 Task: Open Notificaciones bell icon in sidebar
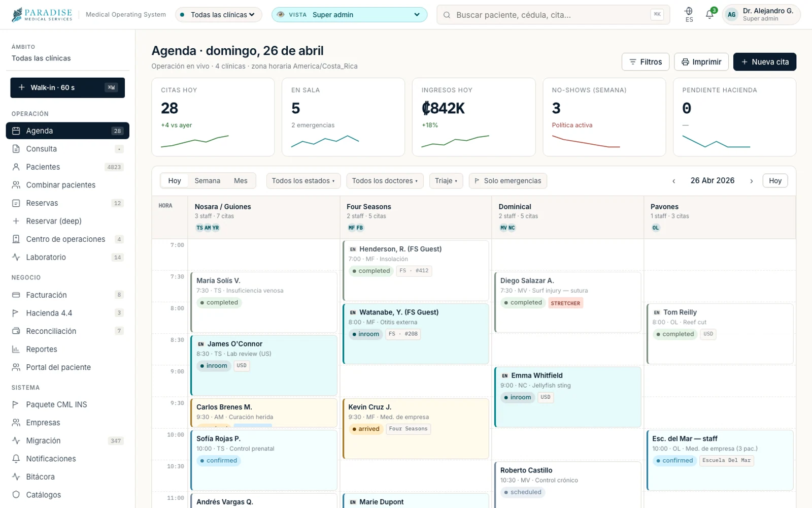click(16, 459)
